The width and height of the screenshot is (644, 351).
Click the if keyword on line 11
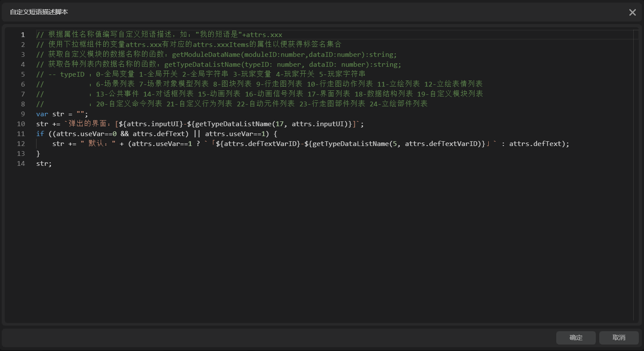[x=40, y=134]
